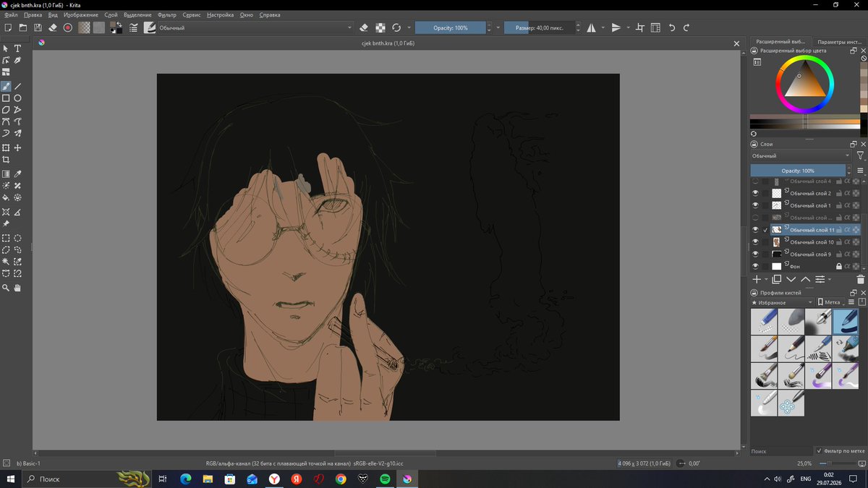Select the Gradient tool
868x488 pixels.
[6, 174]
